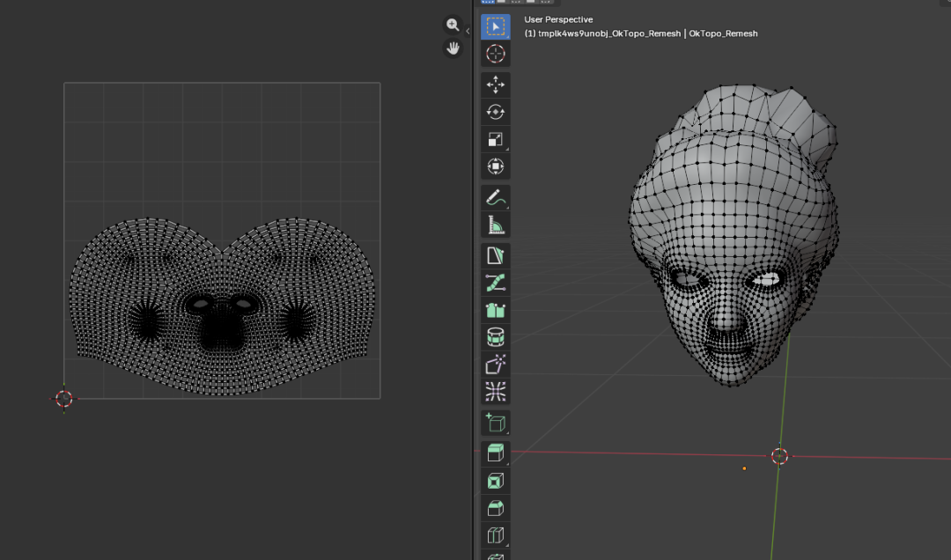Enable the combined Transform tool
951x560 pixels.
click(495, 166)
